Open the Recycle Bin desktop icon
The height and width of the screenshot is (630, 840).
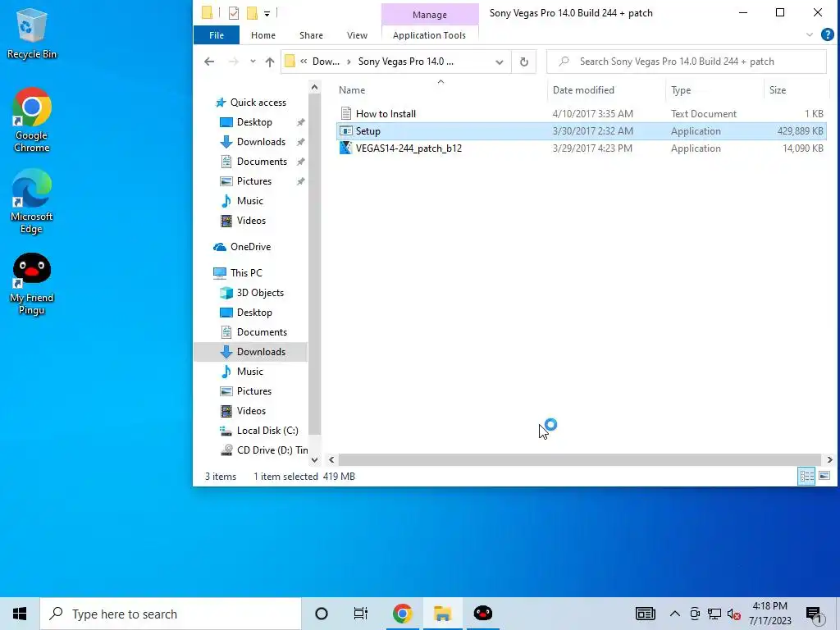[32, 33]
